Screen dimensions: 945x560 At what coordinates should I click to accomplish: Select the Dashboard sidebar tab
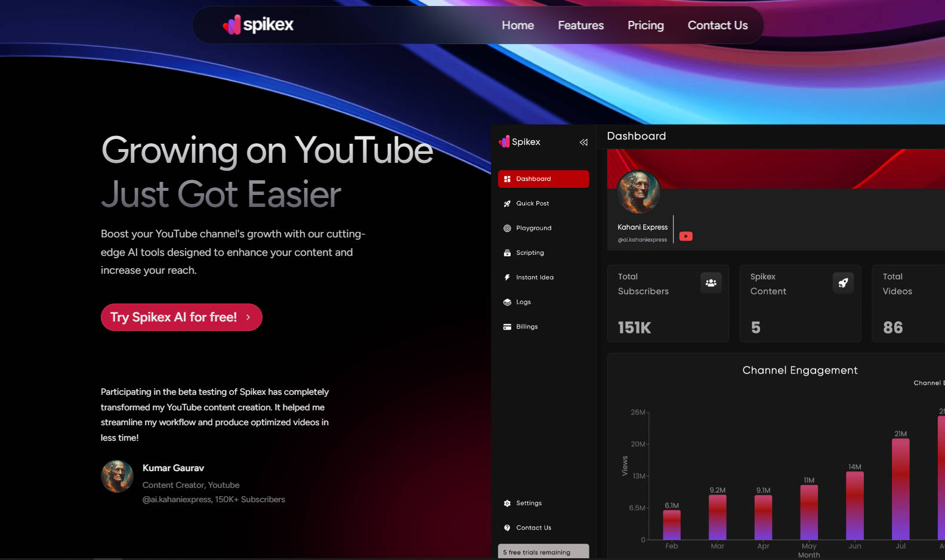tap(543, 179)
